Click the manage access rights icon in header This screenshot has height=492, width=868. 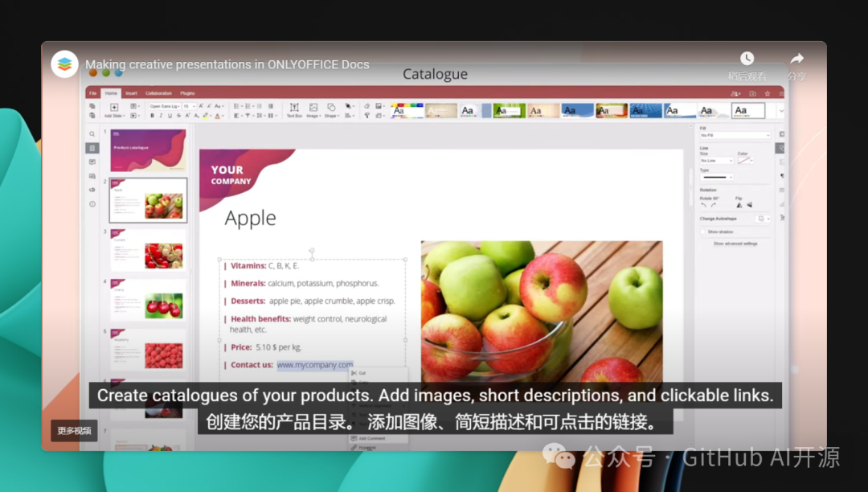coord(735,93)
